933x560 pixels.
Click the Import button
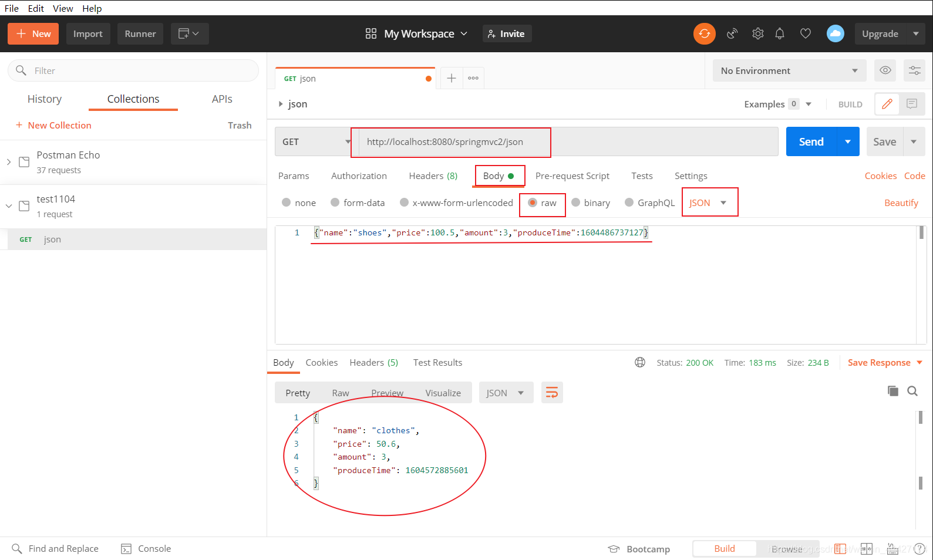88,33
